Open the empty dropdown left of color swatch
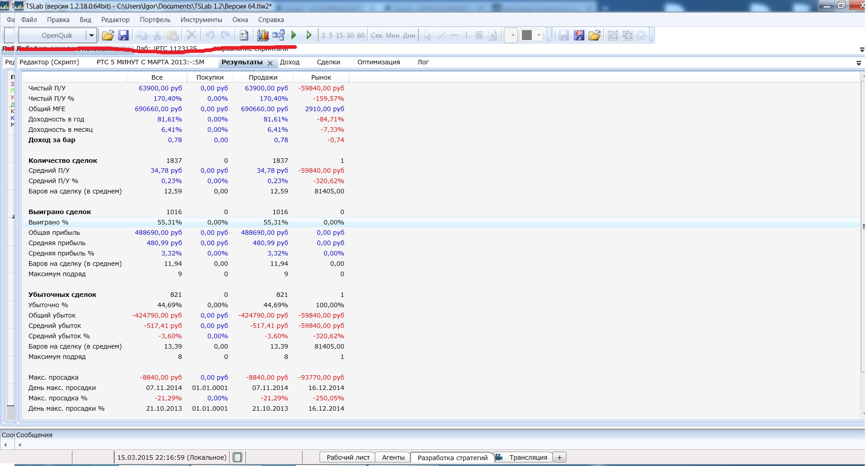Image resolution: width=868 pixels, height=466 pixels. pyautogui.click(x=512, y=36)
